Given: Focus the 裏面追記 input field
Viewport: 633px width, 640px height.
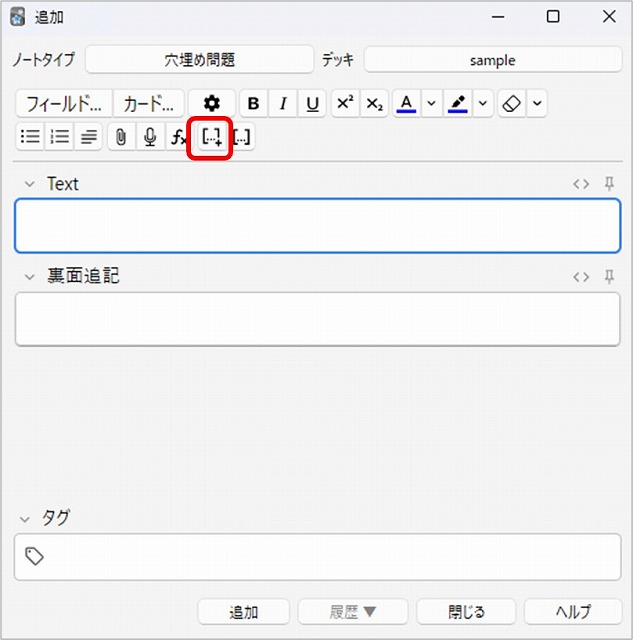Looking at the screenshot, I should 318,319.
